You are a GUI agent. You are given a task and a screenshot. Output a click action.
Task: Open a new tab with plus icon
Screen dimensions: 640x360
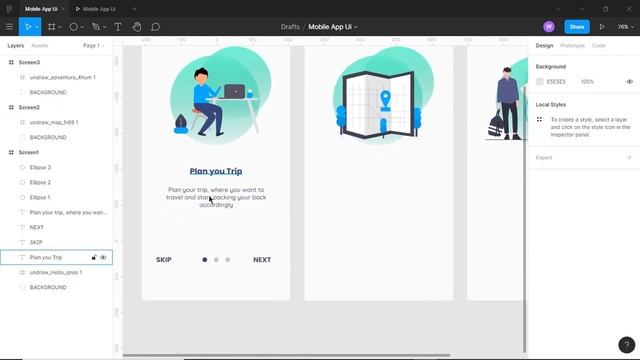point(134,9)
